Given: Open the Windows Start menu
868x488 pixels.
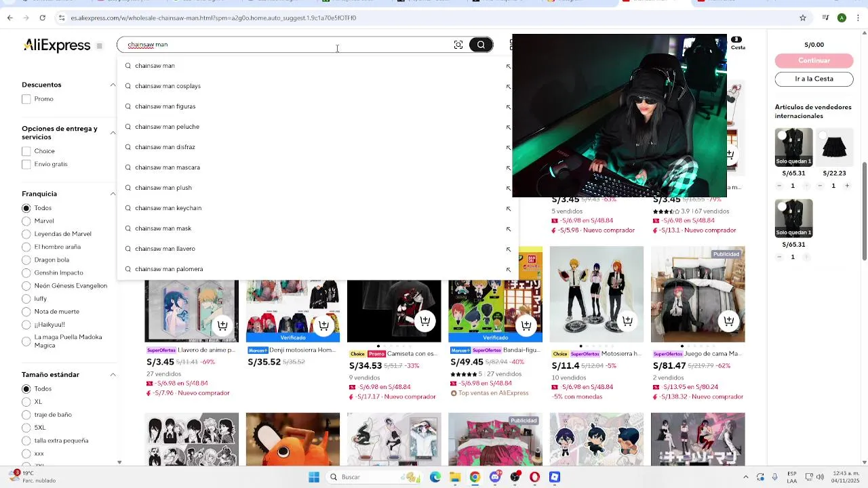Looking at the screenshot, I should pos(314,477).
